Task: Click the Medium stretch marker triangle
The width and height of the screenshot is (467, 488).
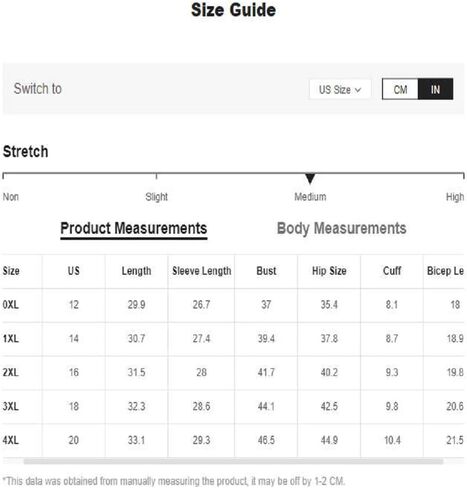Action: tap(310, 178)
